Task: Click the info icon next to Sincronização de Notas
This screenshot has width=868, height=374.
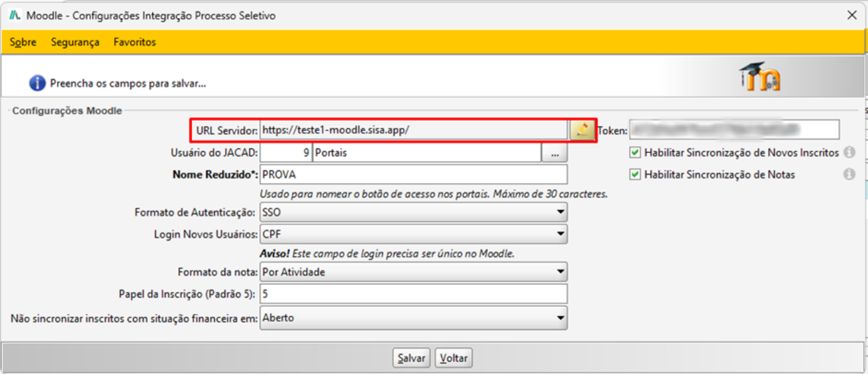Action: tap(849, 174)
